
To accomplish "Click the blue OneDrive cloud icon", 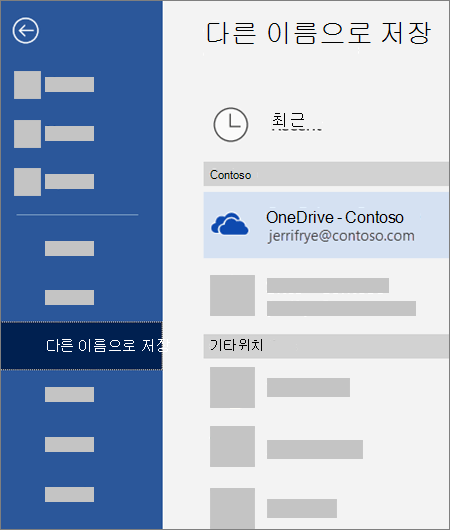I will click(230, 224).
